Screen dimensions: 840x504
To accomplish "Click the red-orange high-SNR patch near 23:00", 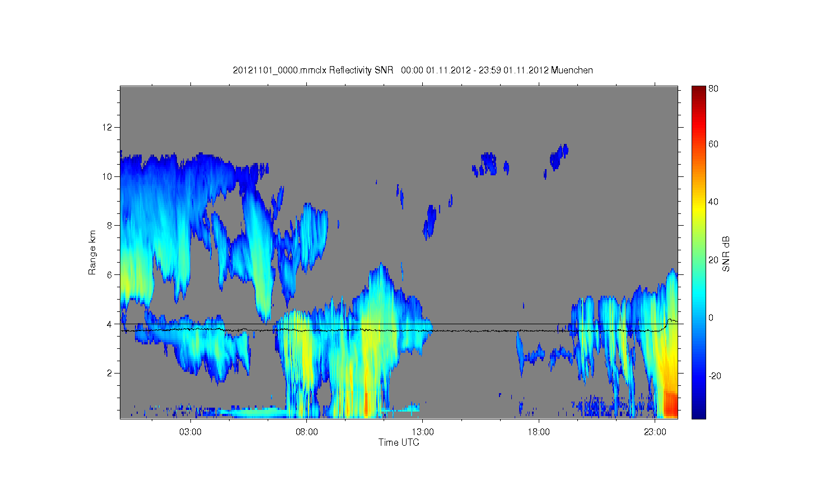I will tap(670, 404).
